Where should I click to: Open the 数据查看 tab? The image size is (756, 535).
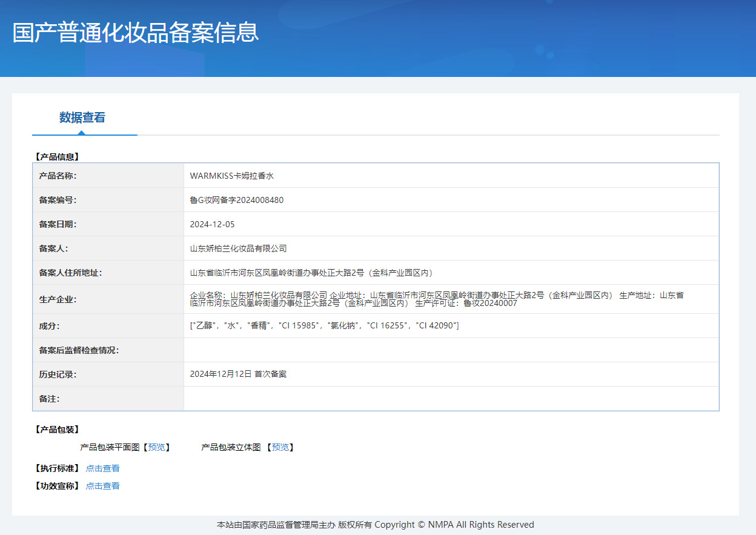(82, 118)
